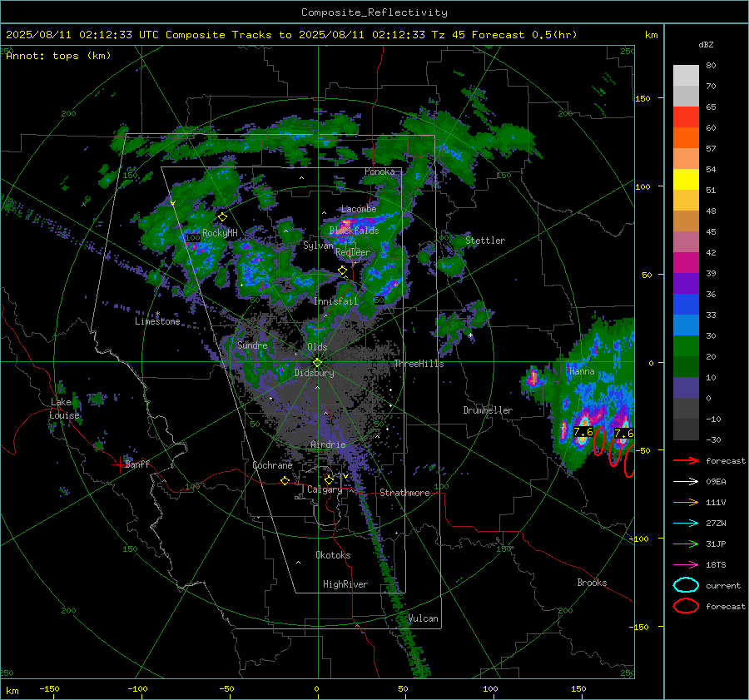Click the green 31JP arrow in legend
The height and width of the screenshot is (700, 749).
tap(686, 544)
